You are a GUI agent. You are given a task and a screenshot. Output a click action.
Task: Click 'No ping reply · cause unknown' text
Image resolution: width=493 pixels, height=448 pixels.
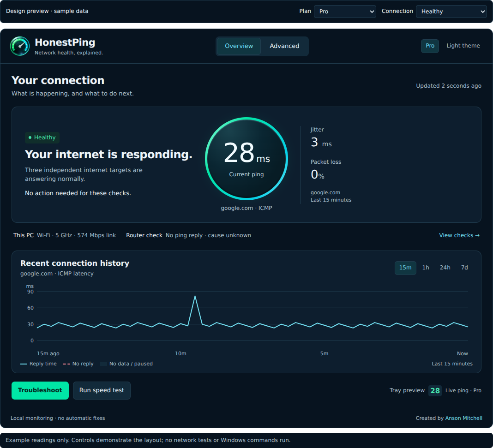208,235
